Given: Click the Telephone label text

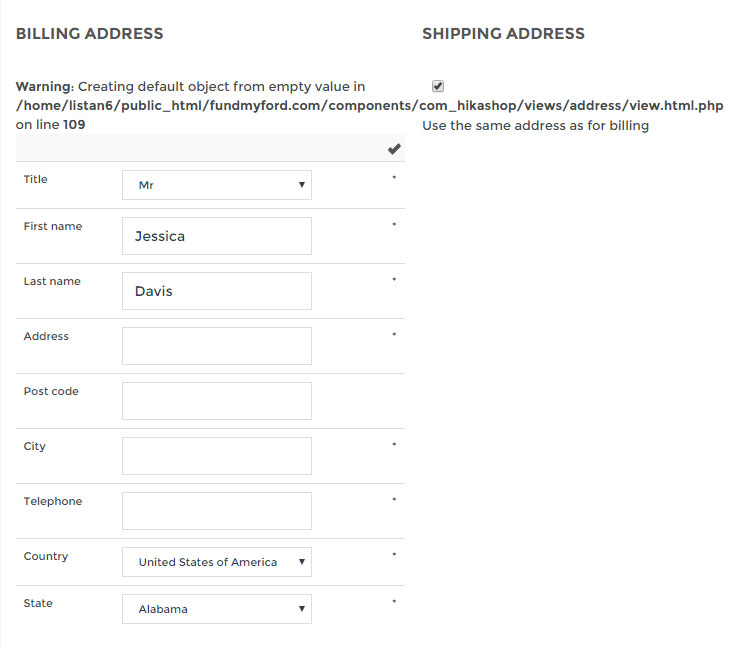Looking at the screenshot, I should (x=53, y=502).
